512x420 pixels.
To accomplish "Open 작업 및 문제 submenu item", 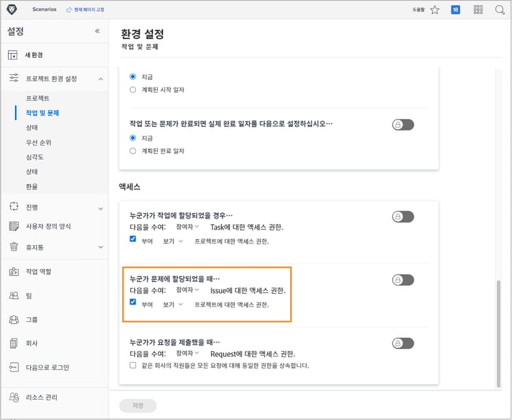I will coord(42,113).
